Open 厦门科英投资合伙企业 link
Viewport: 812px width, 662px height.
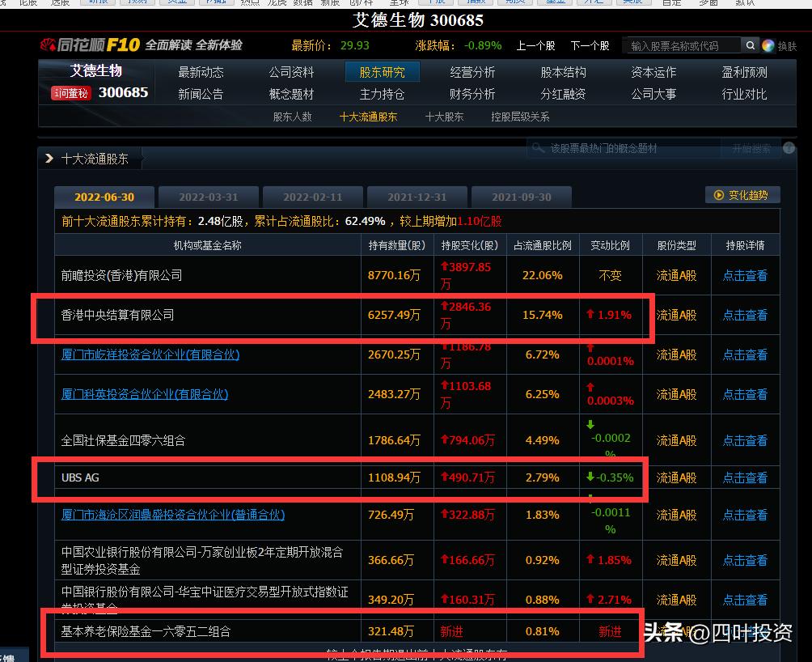pos(145,394)
